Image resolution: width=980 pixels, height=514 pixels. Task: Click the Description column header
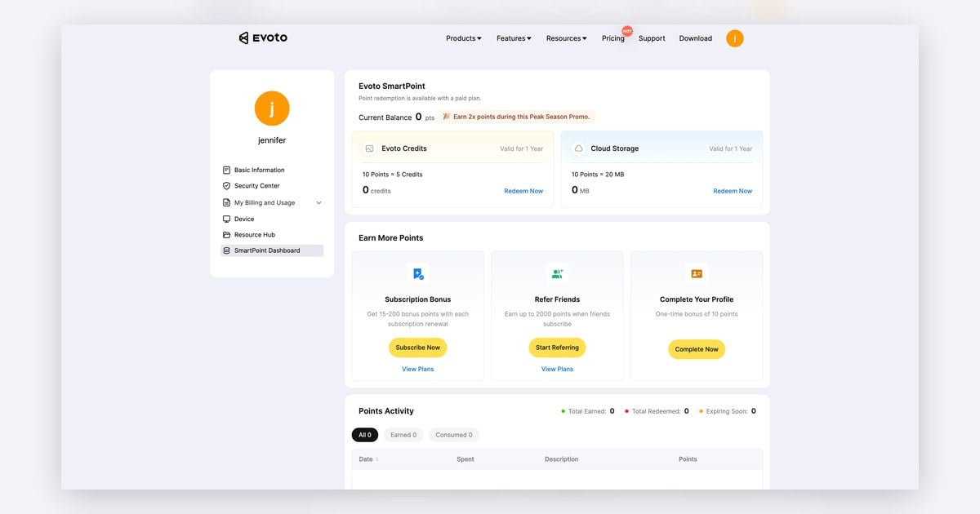562,459
